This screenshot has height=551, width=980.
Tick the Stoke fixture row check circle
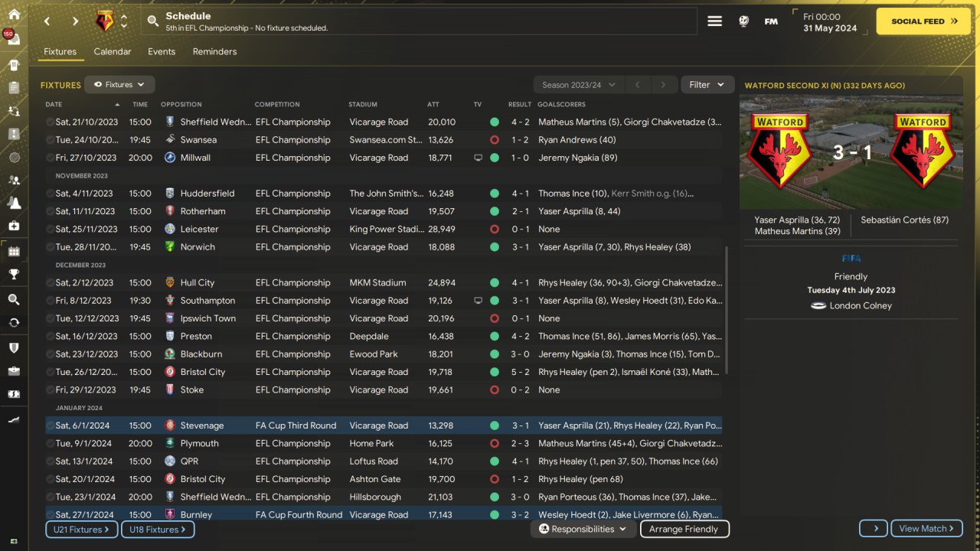click(50, 390)
